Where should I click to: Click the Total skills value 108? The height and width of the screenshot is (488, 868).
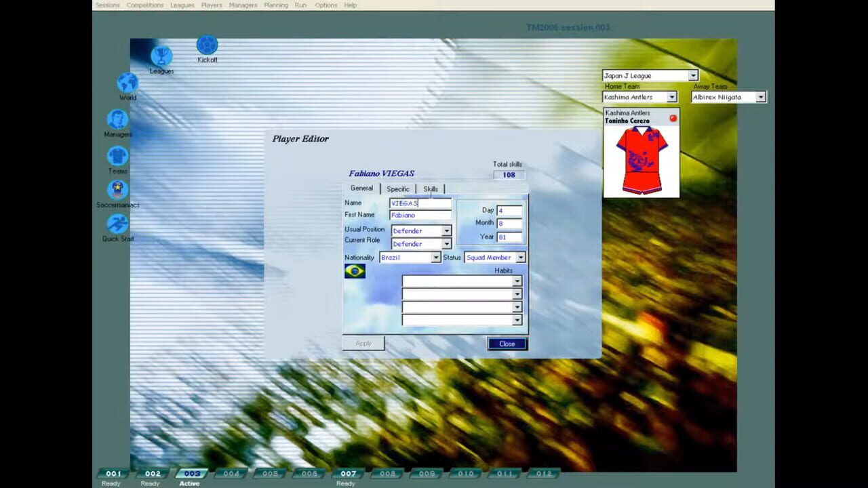click(509, 175)
